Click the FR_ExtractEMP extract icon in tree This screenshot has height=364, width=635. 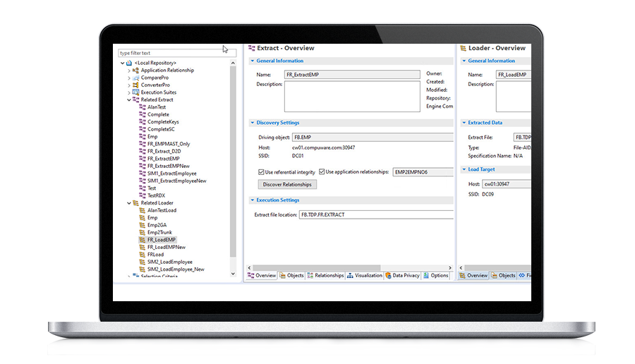143,159
